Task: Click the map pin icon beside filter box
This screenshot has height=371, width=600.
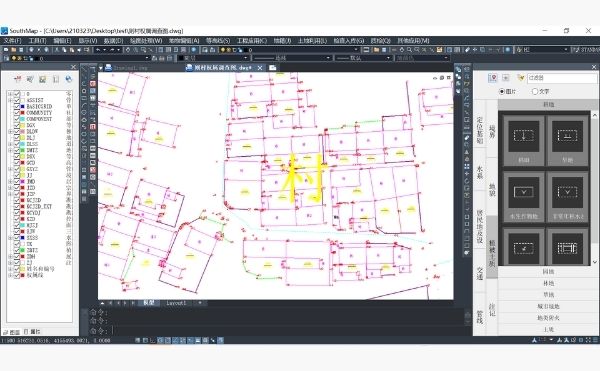Action: [x=492, y=78]
